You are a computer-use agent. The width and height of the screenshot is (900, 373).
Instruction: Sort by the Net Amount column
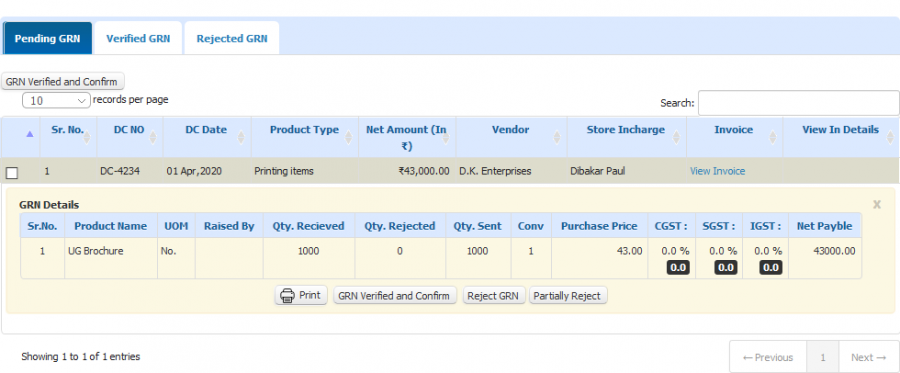click(408, 137)
